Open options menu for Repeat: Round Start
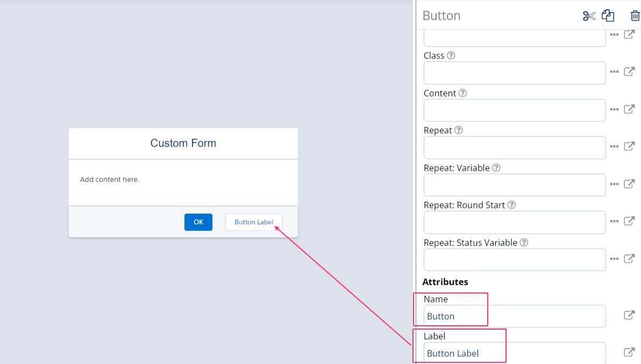641x364 pixels. pyautogui.click(x=614, y=221)
